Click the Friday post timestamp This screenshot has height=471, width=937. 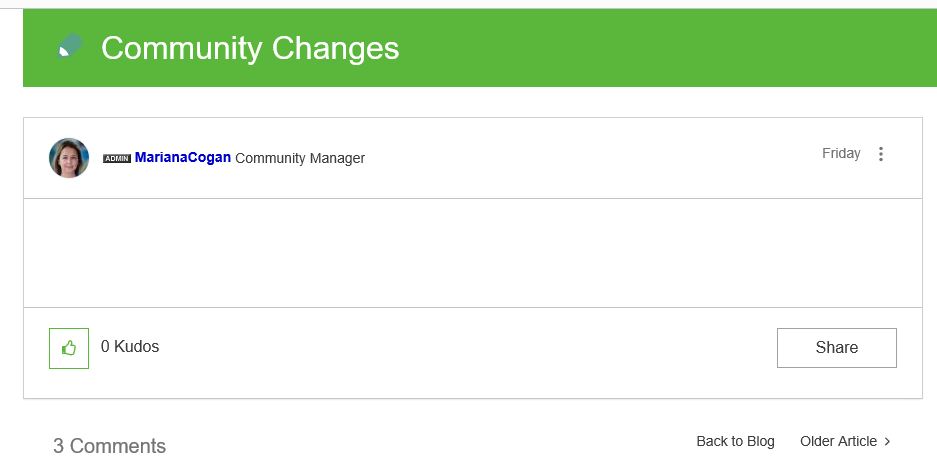click(x=841, y=154)
